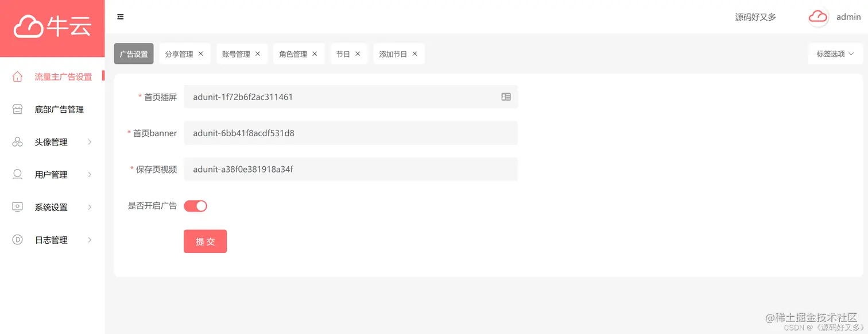Expand the 日志管理 submenu arrow
The width and height of the screenshot is (868, 334).
coord(90,240)
